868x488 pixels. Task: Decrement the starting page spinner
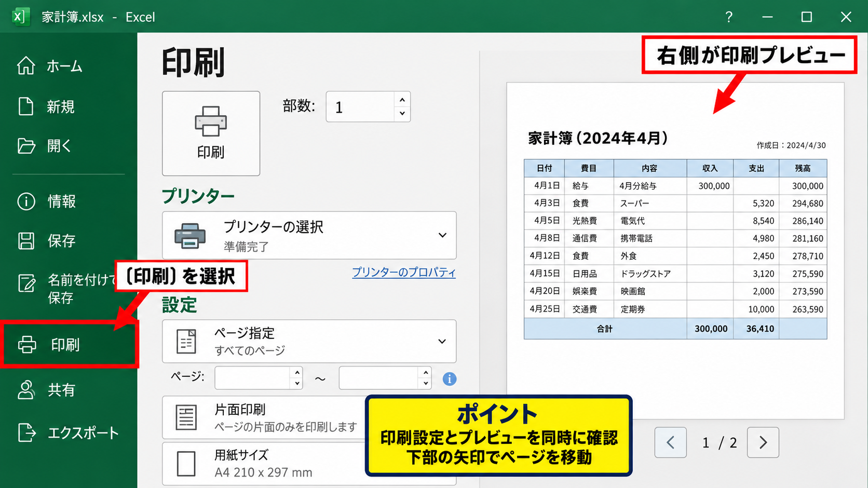(x=297, y=384)
